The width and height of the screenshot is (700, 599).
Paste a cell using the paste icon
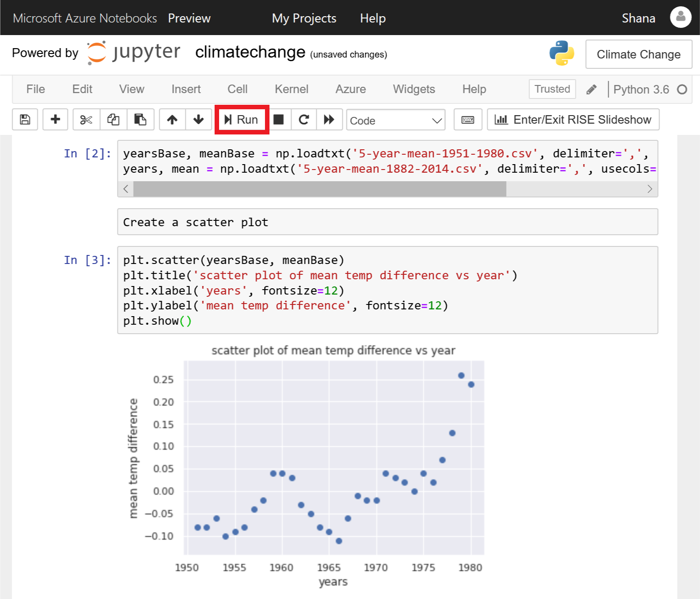click(x=140, y=119)
